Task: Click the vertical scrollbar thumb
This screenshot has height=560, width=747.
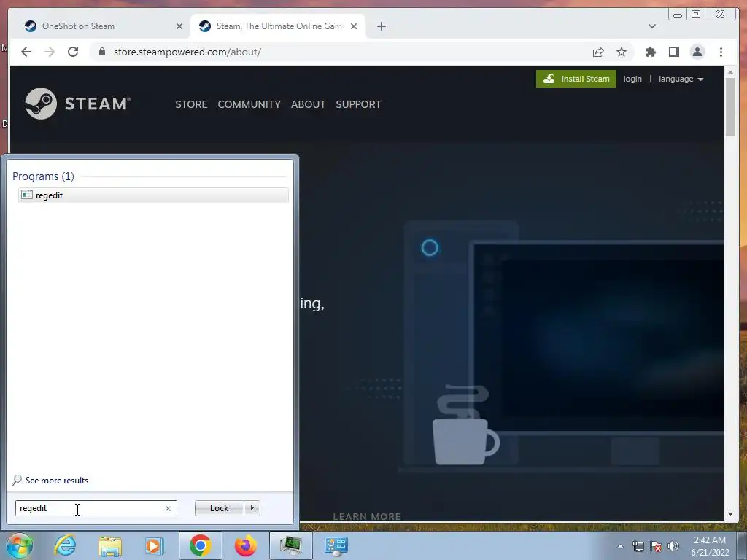Action: [731, 107]
